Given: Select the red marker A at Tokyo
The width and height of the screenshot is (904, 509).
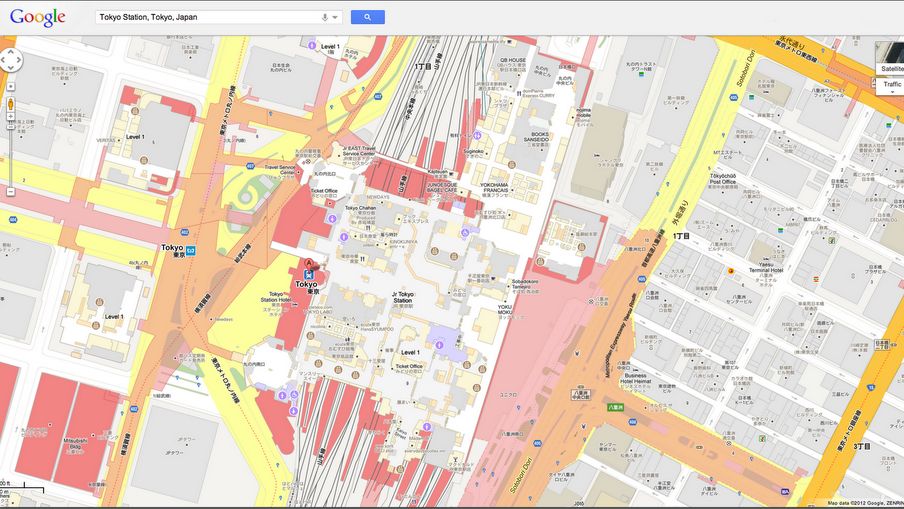Looking at the screenshot, I should [309, 265].
